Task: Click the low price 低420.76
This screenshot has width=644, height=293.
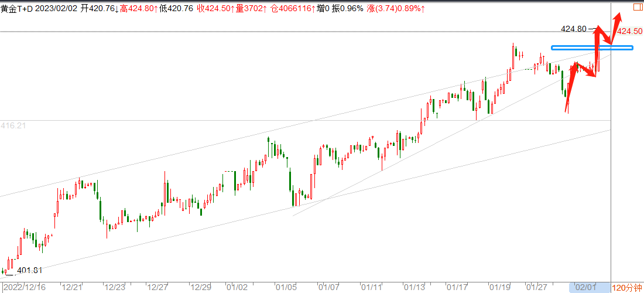Action: click(x=176, y=9)
